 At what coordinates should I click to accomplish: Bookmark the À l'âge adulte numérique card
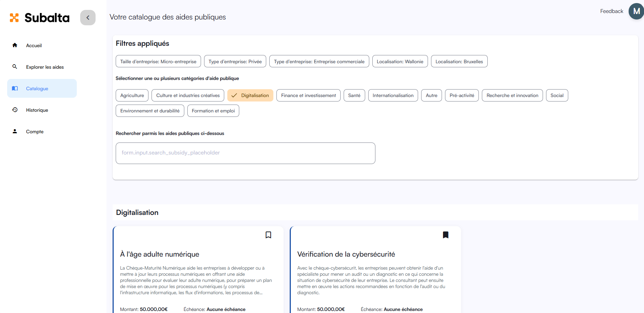point(268,235)
